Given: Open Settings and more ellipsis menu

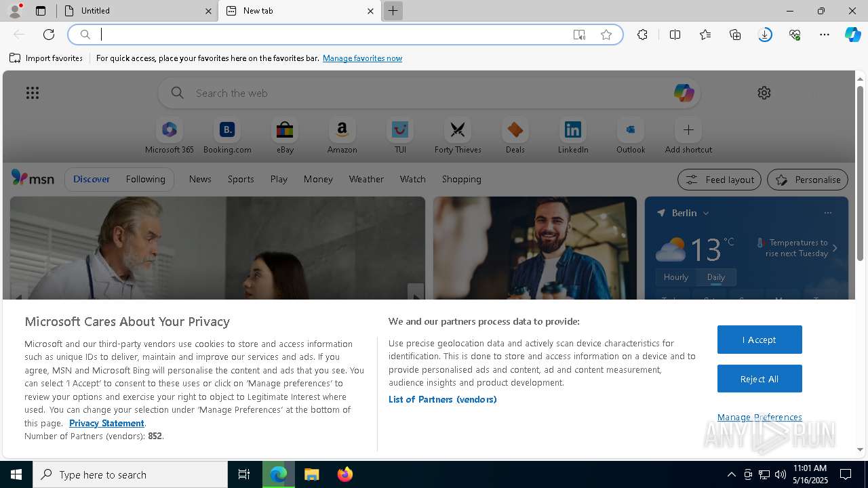Looking at the screenshot, I should [x=825, y=35].
